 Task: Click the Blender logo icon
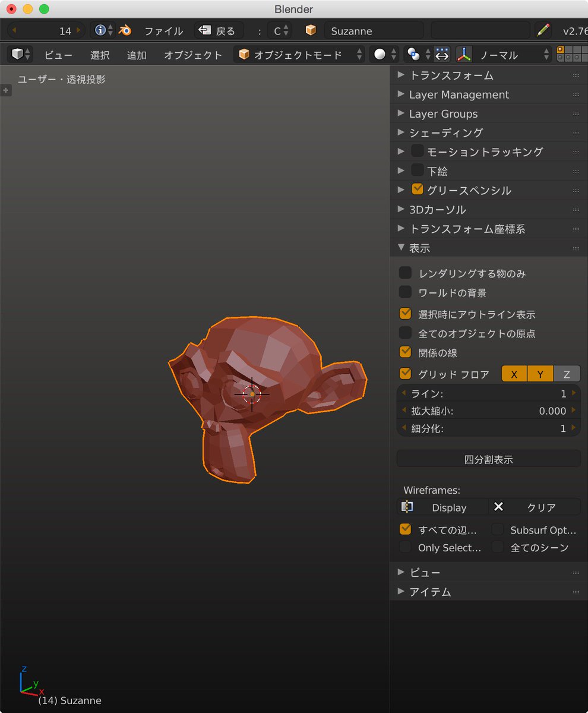click(125, 30)
